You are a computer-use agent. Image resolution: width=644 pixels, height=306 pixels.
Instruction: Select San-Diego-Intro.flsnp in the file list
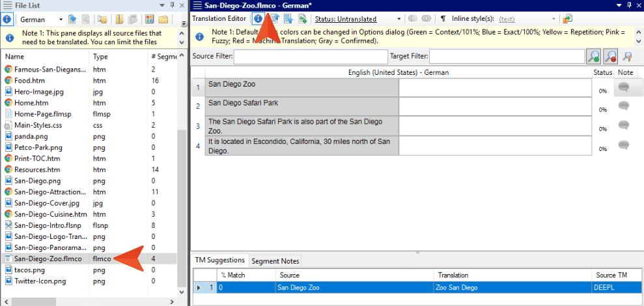coord(89,225)
